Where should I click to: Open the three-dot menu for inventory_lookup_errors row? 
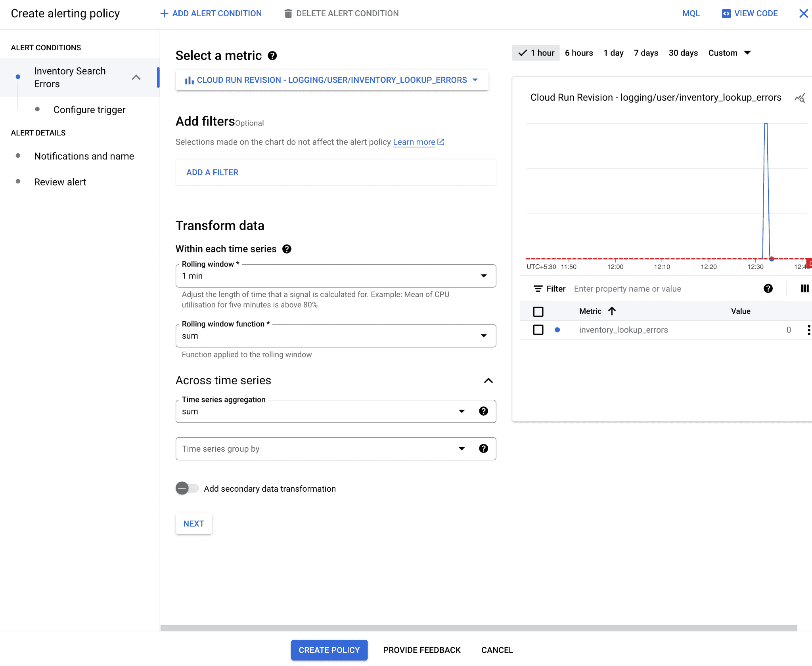coord(809,330)
